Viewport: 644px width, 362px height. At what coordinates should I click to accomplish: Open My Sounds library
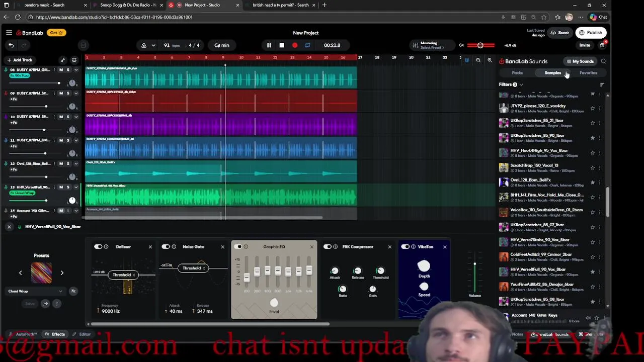[x=580, y=61]
